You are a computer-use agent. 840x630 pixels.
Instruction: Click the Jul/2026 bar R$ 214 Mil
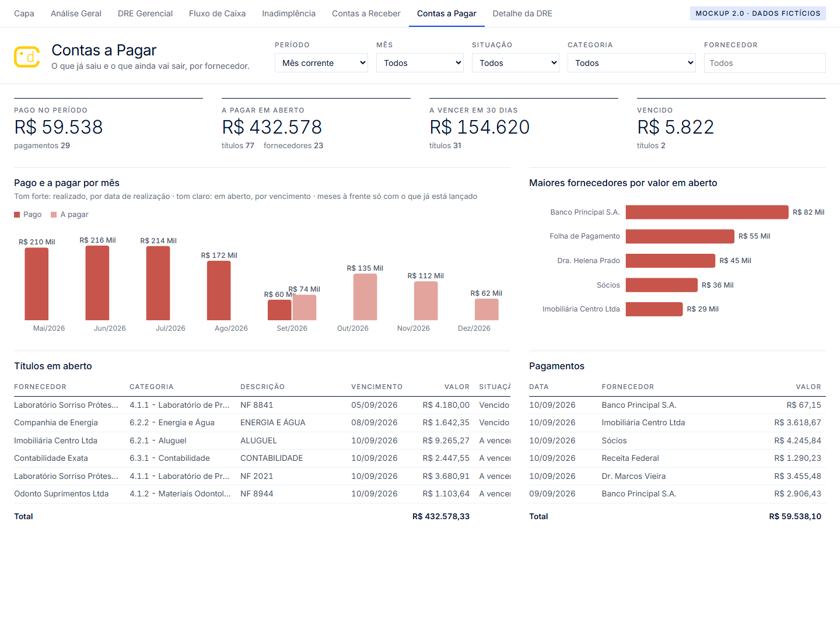[x=158, y=283]
